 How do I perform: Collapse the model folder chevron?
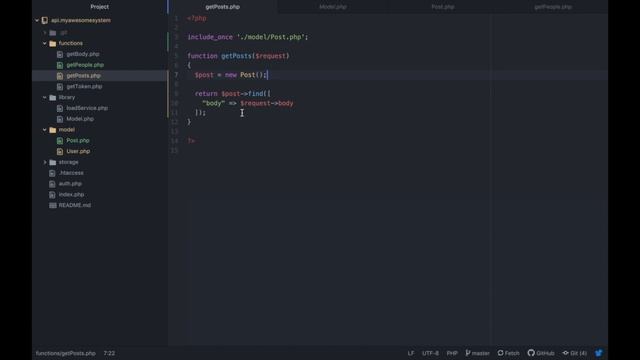(x=45, y=130)
